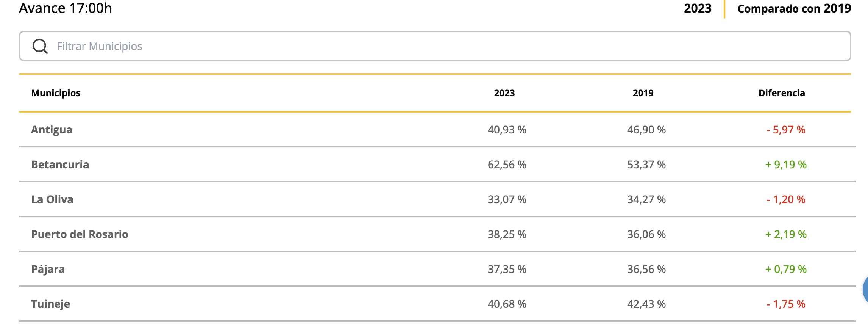Screen dimensions: 868x326
Task: Switch to the 2023 tab
Action: (698, 8)
